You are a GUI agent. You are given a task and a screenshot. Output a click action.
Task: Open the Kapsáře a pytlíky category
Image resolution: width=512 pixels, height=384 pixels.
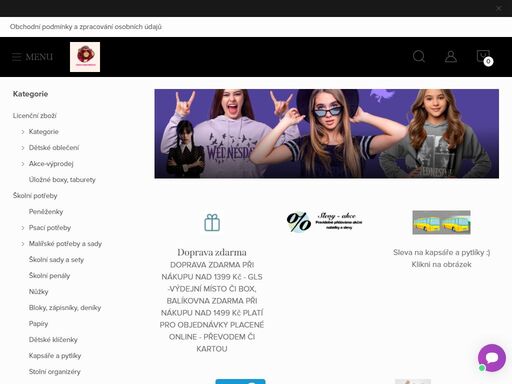[x=55, y=356]
